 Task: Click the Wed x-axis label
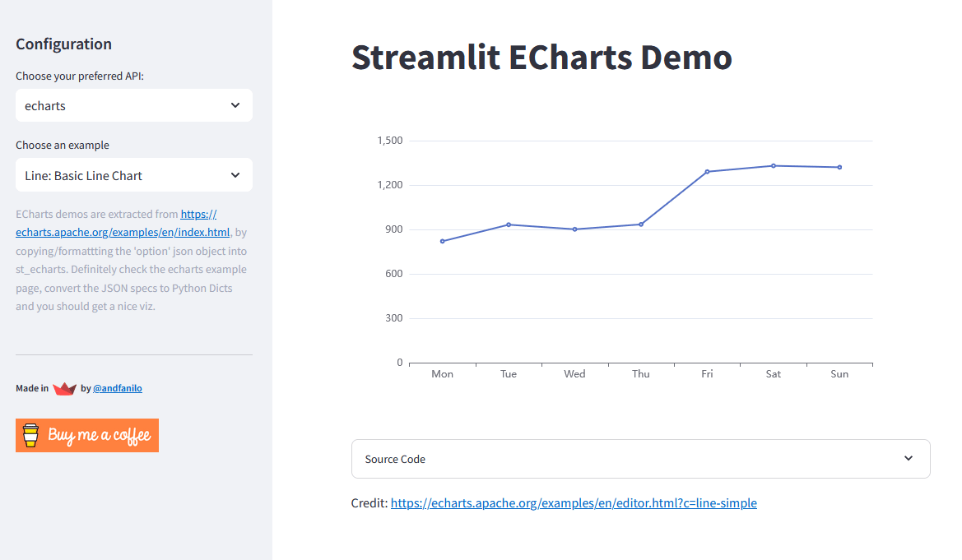[575, 374]
